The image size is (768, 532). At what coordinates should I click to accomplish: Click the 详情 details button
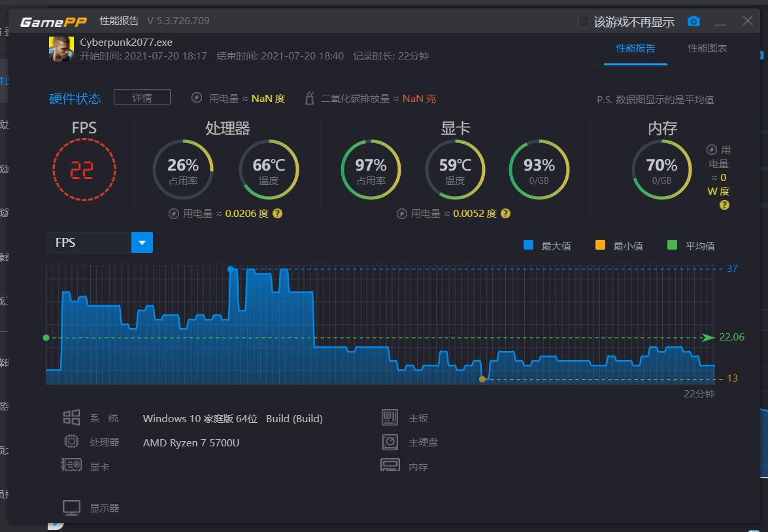tap(142, 98)
